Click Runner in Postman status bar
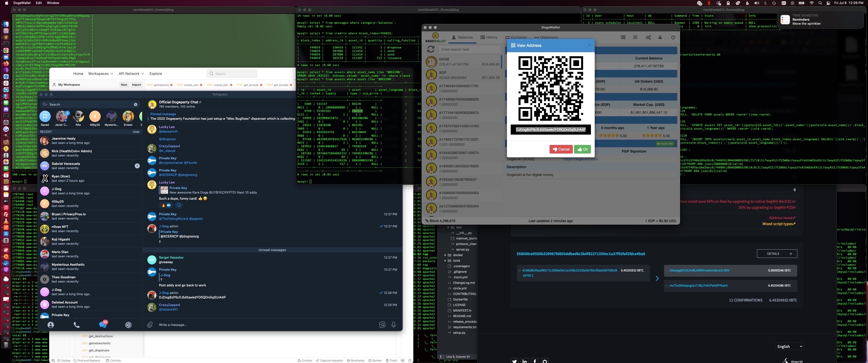This screenshot has width=868, height=363. coord(375,360)
